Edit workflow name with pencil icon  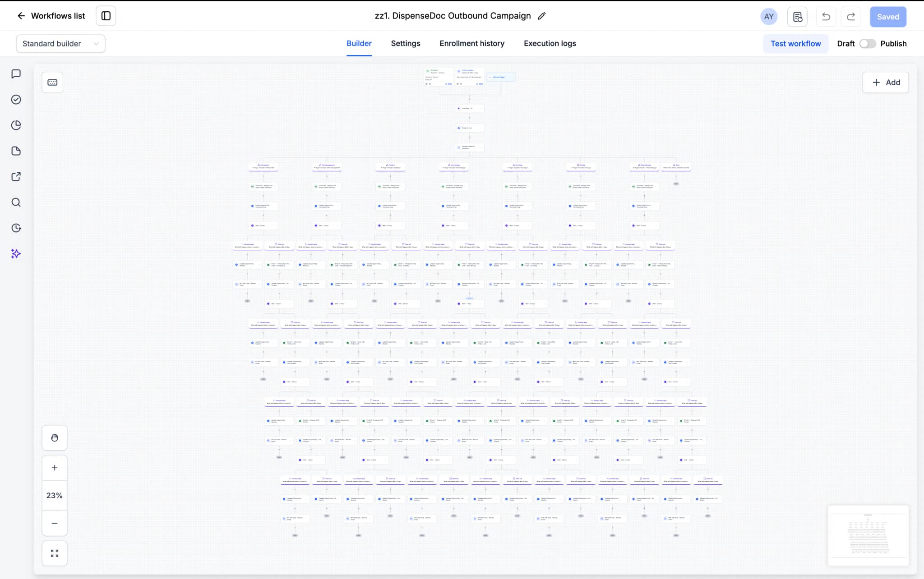542,16
